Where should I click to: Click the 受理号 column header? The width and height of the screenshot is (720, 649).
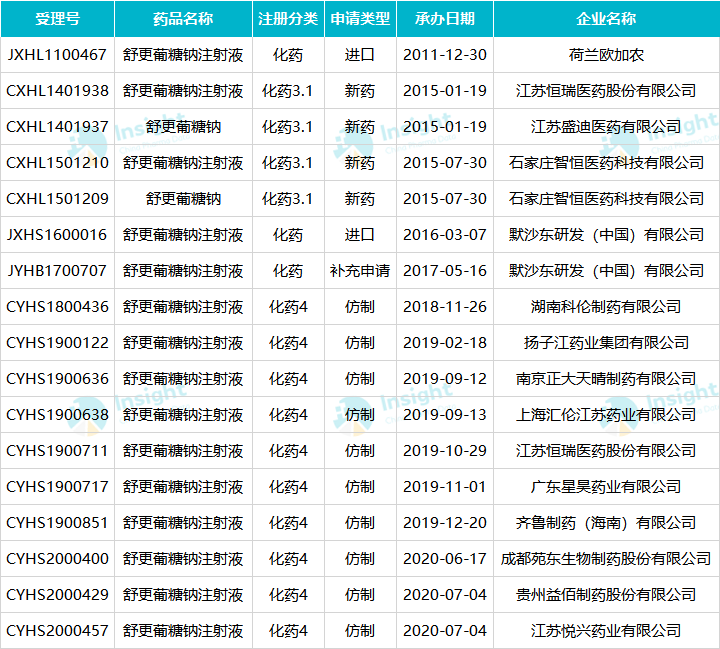pos(57,19)
